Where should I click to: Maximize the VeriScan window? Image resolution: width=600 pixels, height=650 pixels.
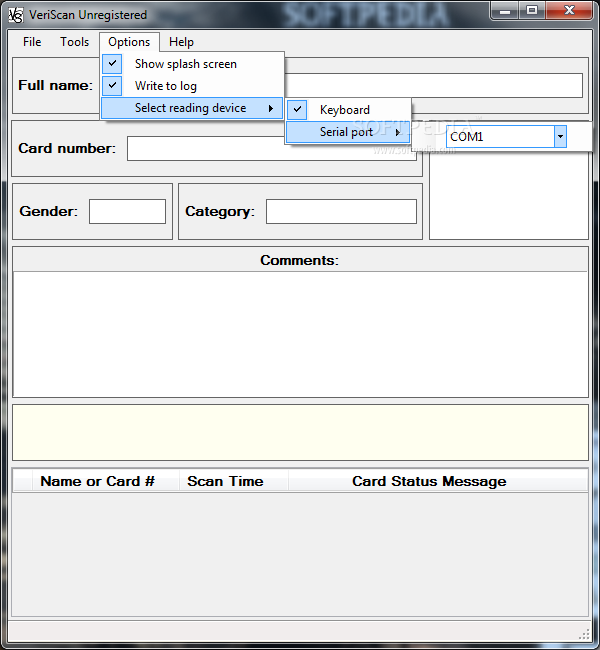(x=532, y=11)
